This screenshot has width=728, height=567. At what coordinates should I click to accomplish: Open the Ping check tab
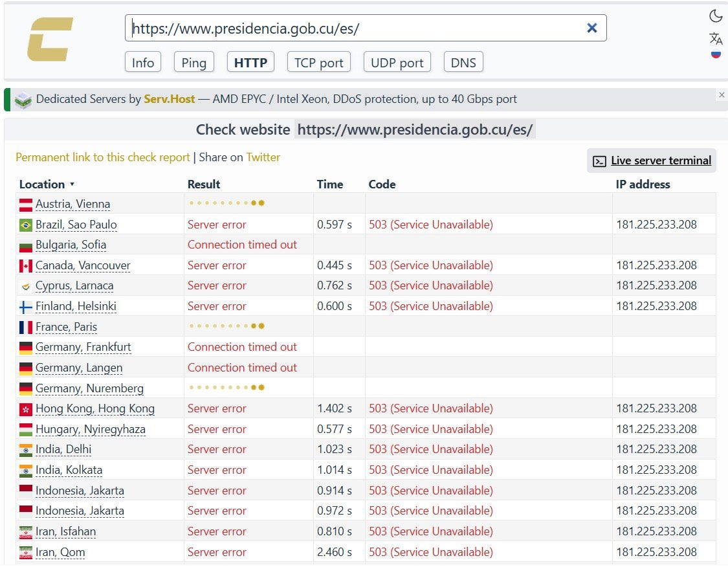pyautogui.click(x=194, y=62)
